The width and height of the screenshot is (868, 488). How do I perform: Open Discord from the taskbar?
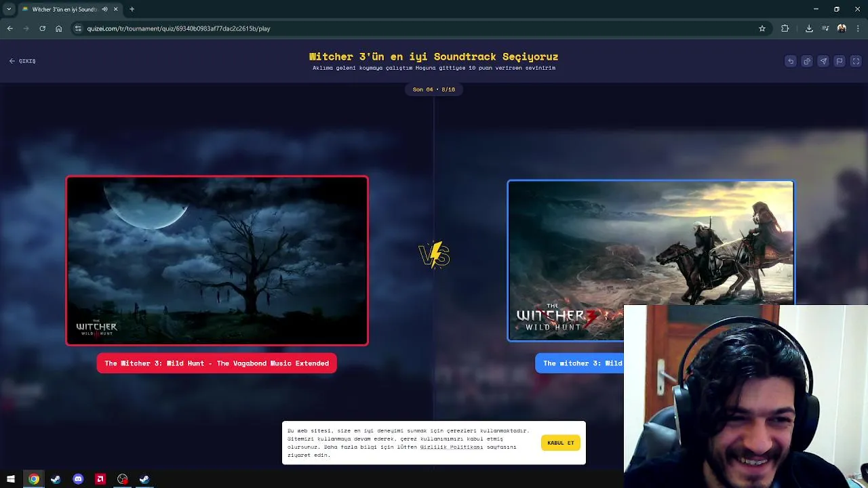tap(78, 479)
